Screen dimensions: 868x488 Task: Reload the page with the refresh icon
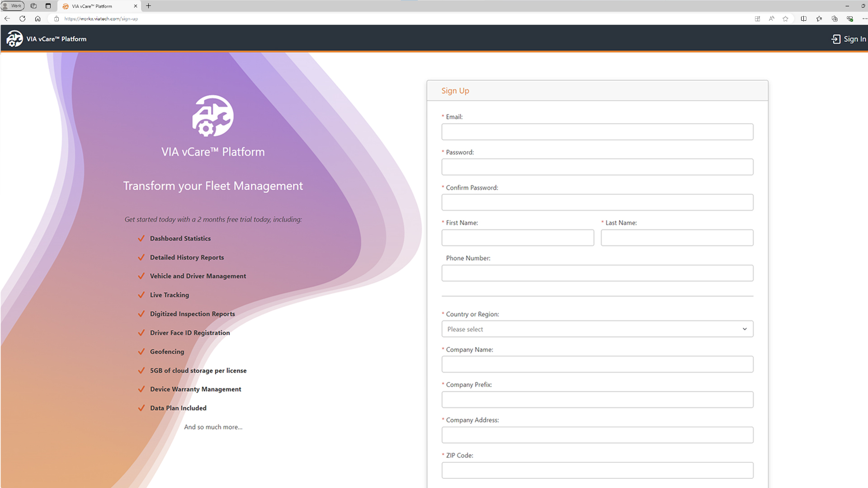(x=22, y=19)
